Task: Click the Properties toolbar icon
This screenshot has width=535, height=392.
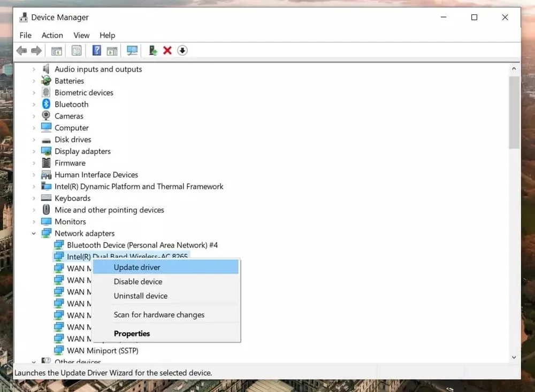Action: 77,50
